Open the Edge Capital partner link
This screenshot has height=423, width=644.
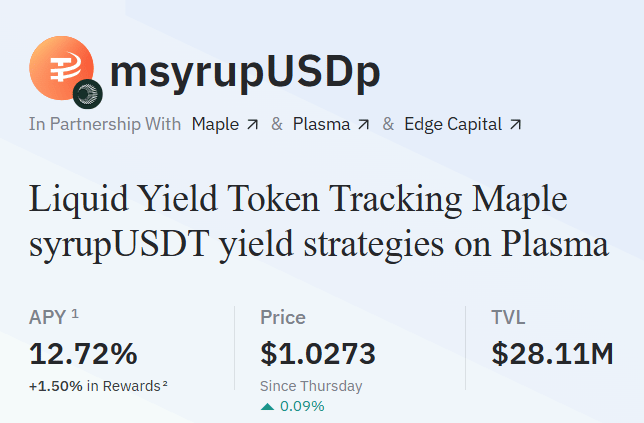453,125
